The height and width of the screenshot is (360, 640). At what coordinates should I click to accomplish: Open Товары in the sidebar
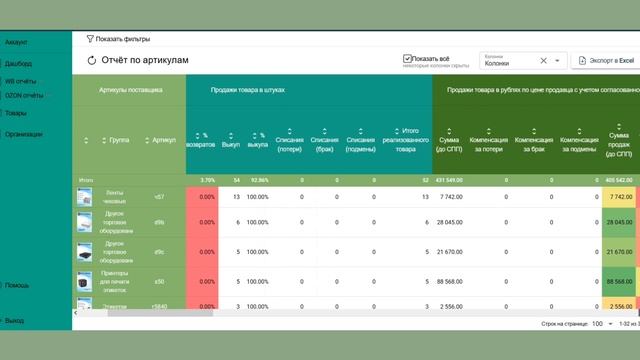tap(16, 113)
